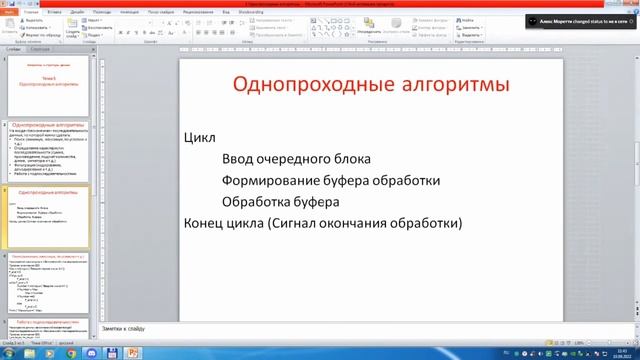
Task: Open the Section (Раздел) dropdown
Action: click(x=93, y=35)
